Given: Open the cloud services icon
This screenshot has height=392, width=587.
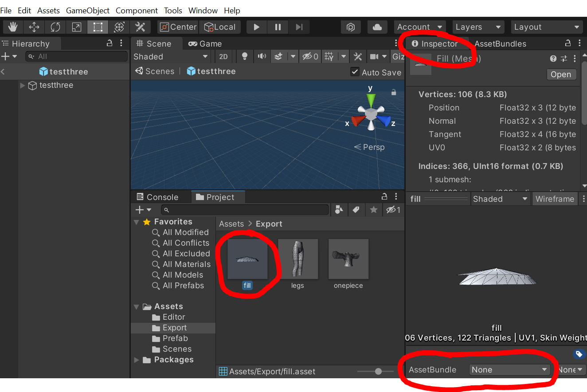Looking at the screenshot, I should pos(377,27).
